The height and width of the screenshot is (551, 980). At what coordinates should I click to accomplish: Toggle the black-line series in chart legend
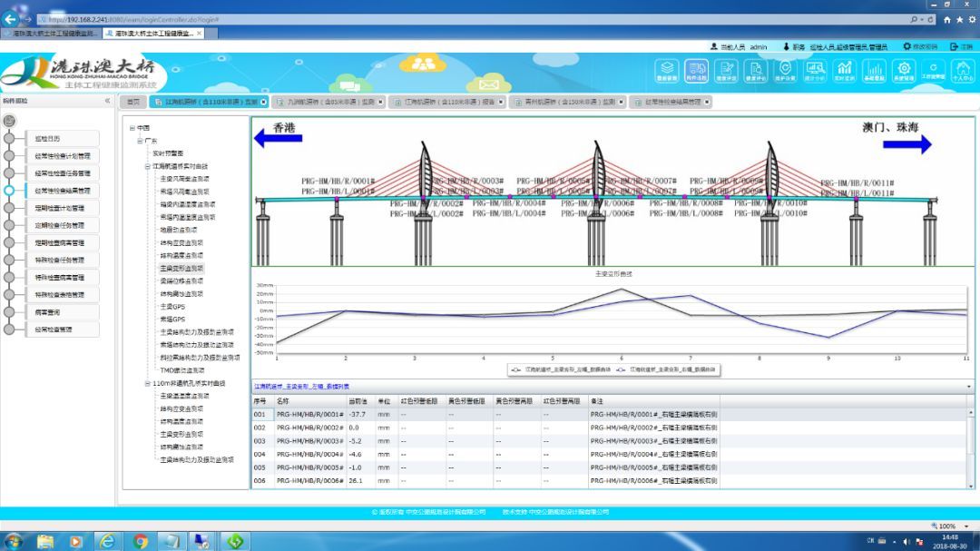[561, 369]
